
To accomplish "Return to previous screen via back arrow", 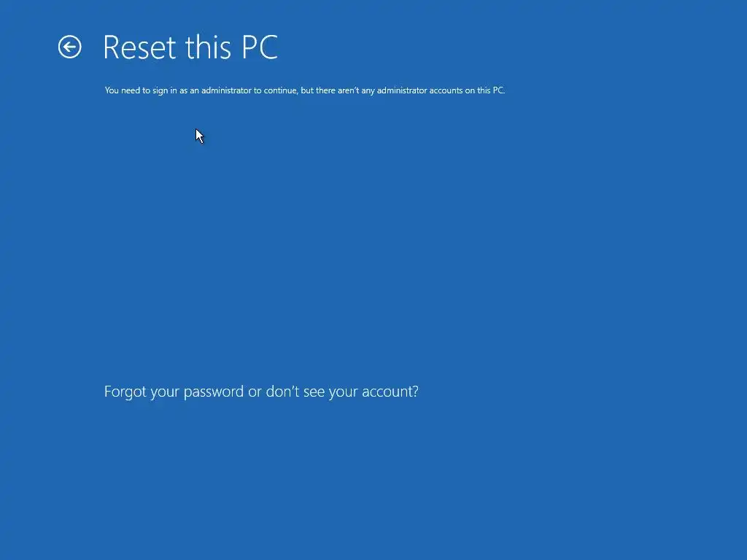I will (69, 47).
